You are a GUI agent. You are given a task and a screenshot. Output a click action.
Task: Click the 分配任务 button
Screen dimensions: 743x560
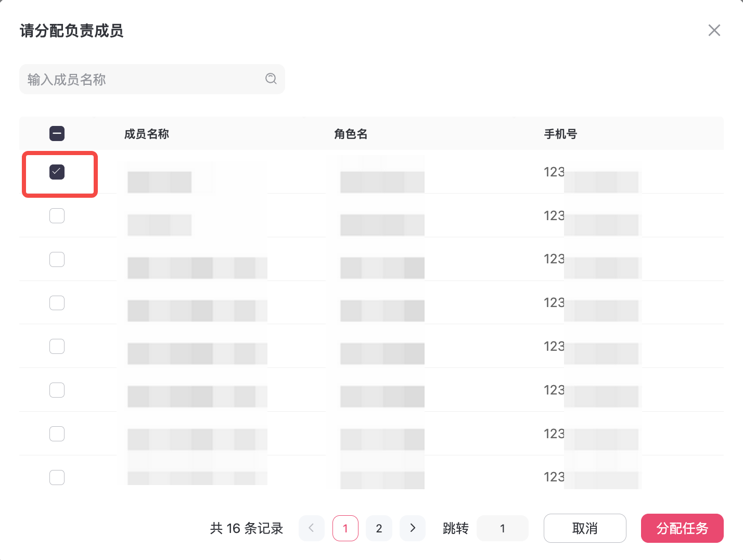682,528
